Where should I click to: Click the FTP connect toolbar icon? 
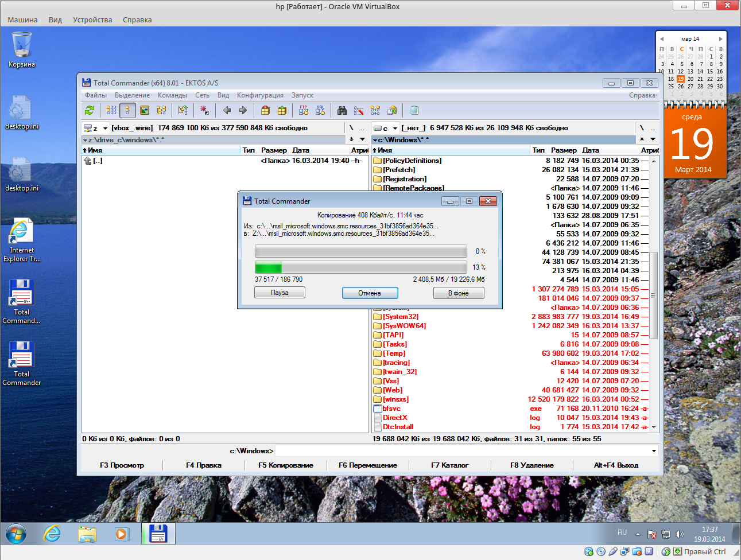tap(304, 110)
